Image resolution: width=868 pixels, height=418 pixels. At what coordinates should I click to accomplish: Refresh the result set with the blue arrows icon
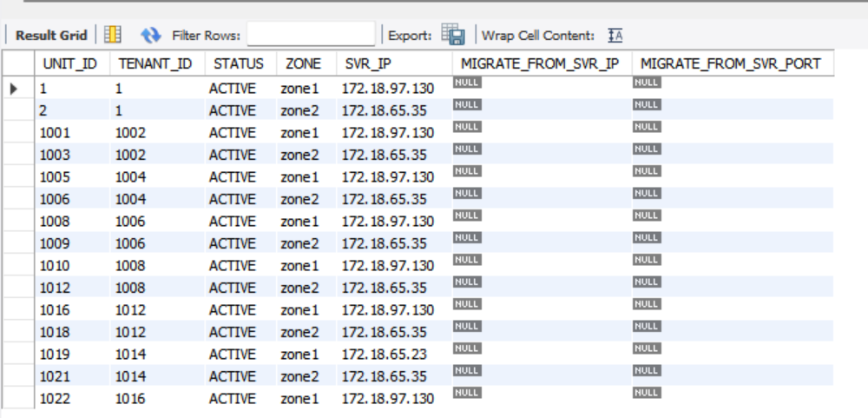coord(151,35)
